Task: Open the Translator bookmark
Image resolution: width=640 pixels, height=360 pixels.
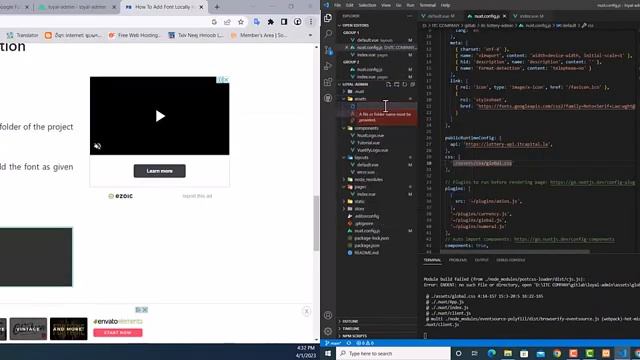Action: coord(23,35)
